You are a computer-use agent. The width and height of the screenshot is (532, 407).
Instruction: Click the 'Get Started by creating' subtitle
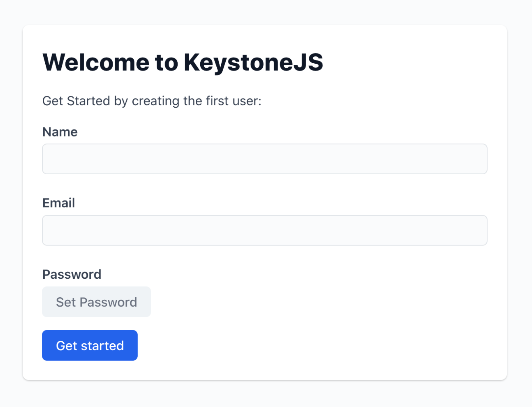point(152,101)
